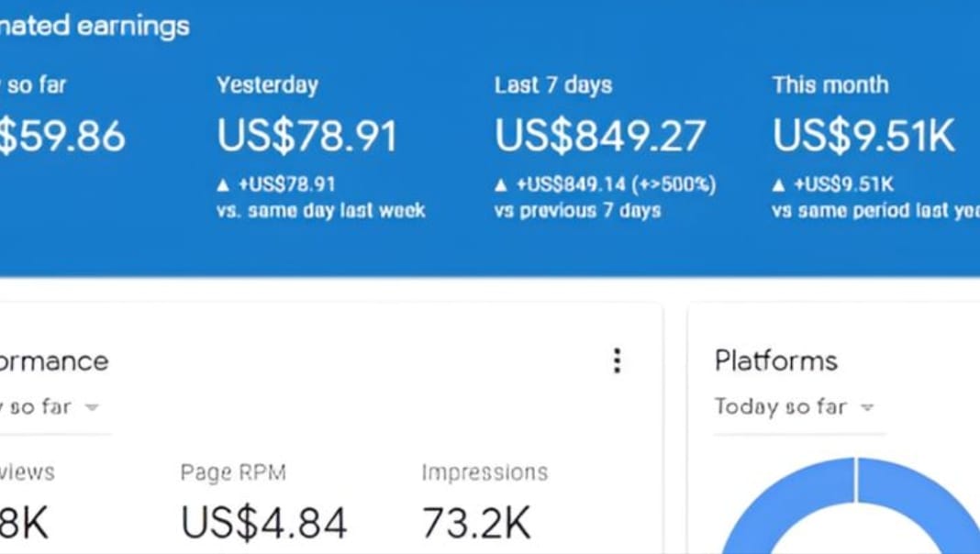Screen dimensions: 980x554
Task: Click 'vs. same day last week' text
Action: click(x=320, y=210)
